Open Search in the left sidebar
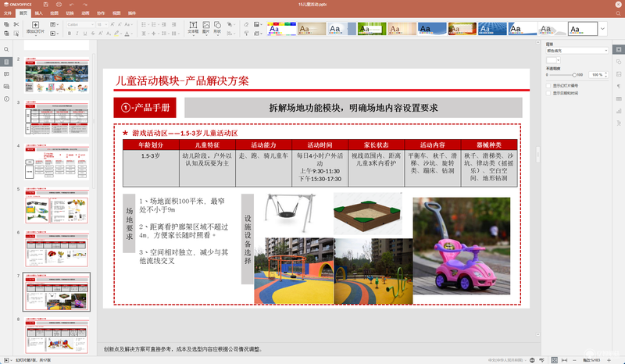The image size is (625, 364). [6, 49]
